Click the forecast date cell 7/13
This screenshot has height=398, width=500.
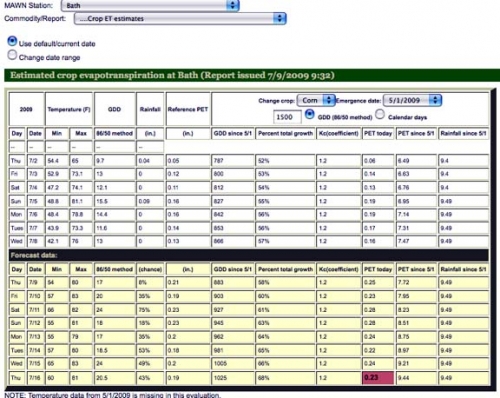[x=35, y=337]
